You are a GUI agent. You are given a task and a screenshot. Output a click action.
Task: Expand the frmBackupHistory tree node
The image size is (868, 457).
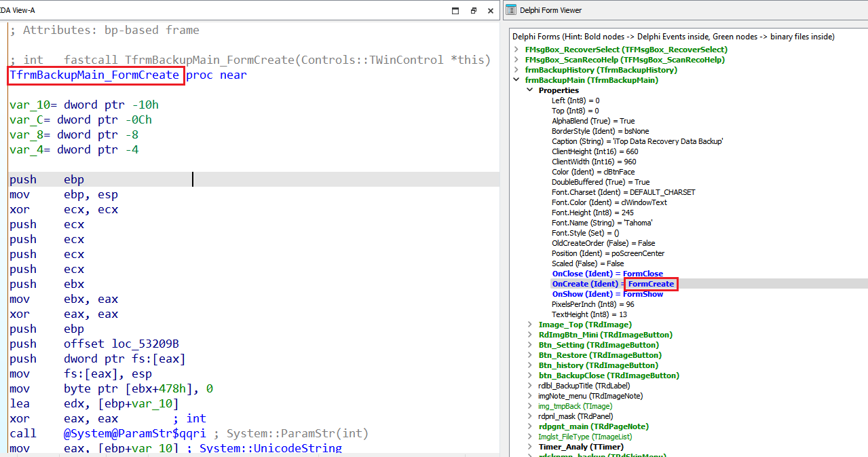[x=517, y=70]
